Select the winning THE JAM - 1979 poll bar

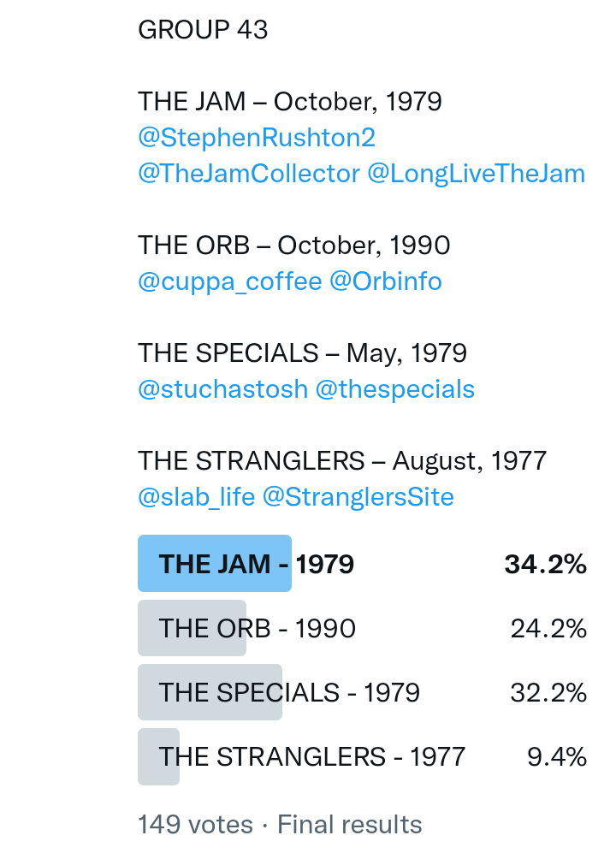(x=256, y=565)
